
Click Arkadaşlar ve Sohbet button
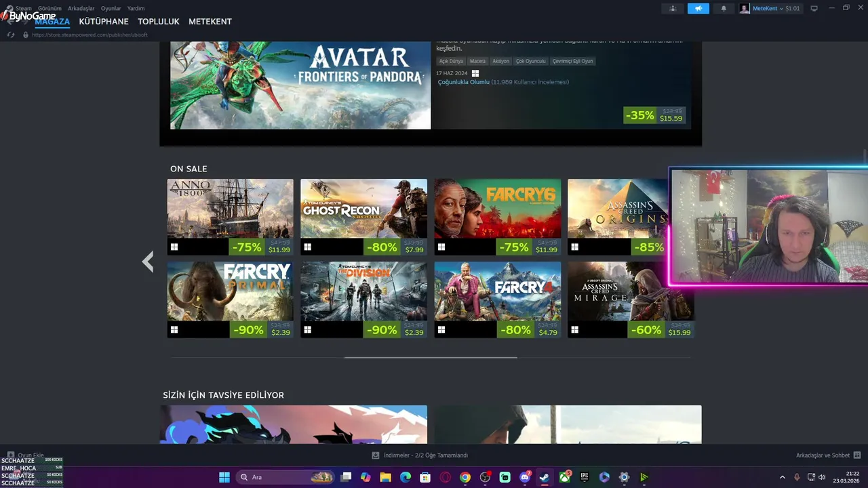tap(828, 455)
